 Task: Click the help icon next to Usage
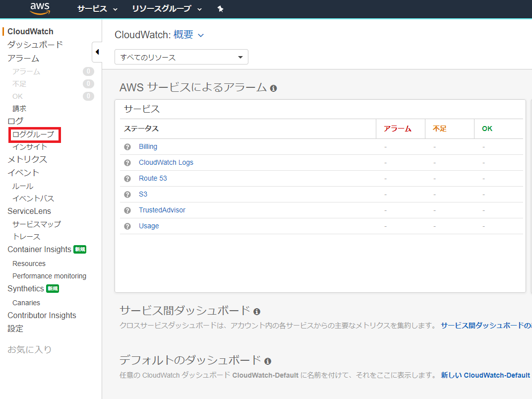[x=127, y=226]
